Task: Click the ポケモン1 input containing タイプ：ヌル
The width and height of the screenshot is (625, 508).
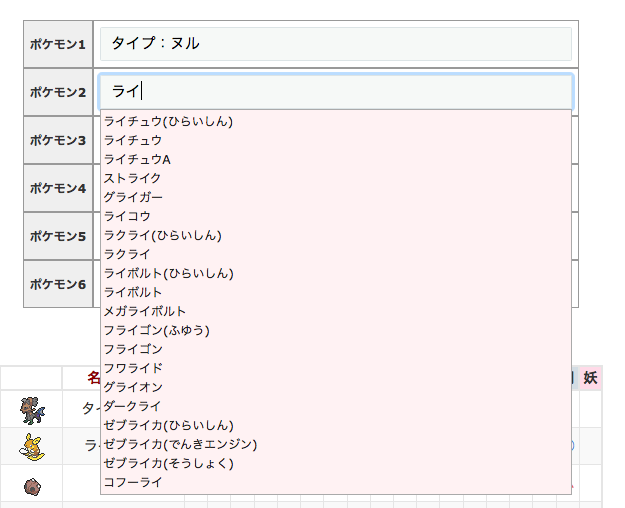Action: [336, 44]
